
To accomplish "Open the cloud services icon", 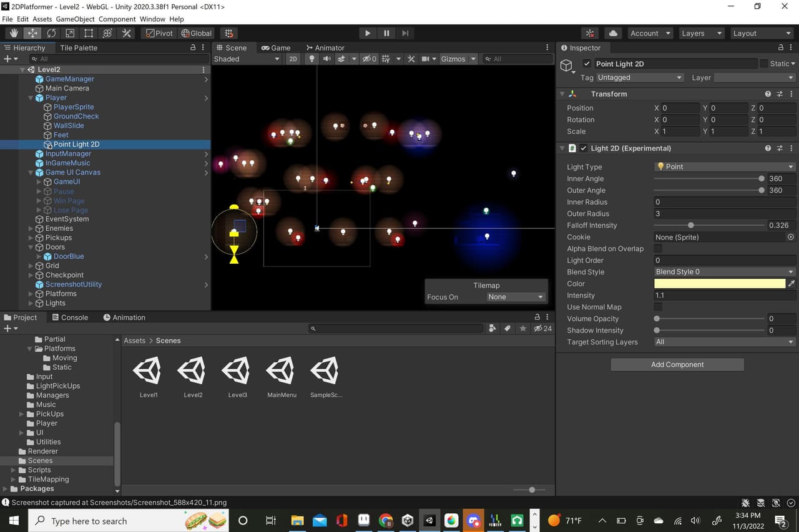I will pyautogui.click(x=613, y=33).
